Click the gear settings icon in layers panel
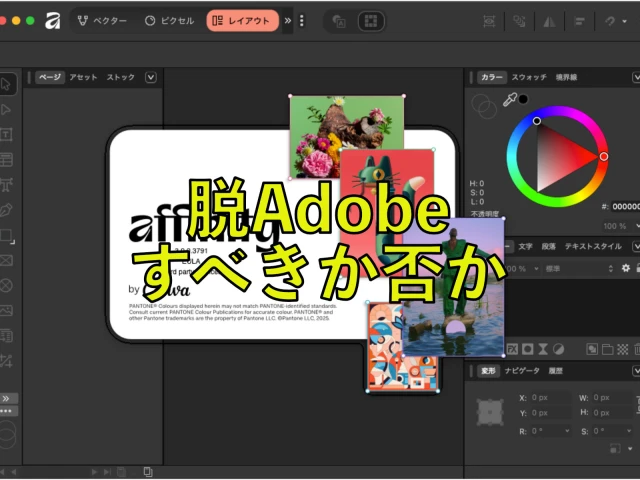 pos(626,268)
